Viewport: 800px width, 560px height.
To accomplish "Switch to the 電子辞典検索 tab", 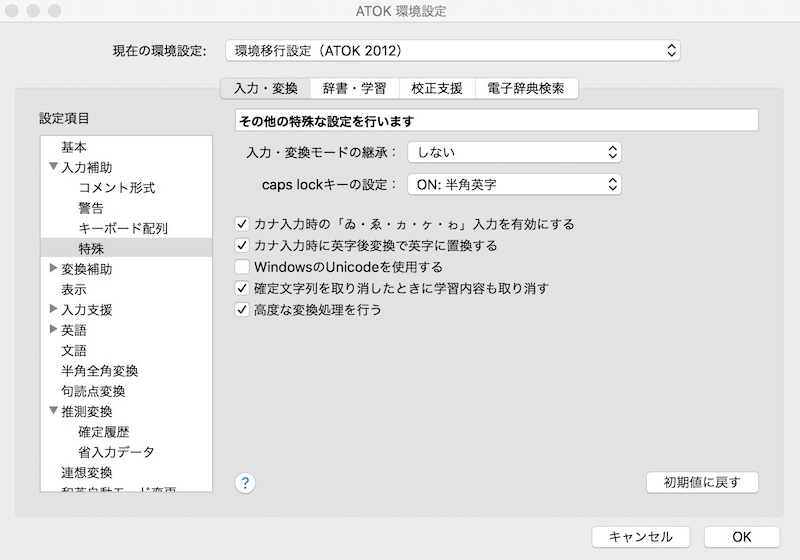I will [x=526, y=88].
